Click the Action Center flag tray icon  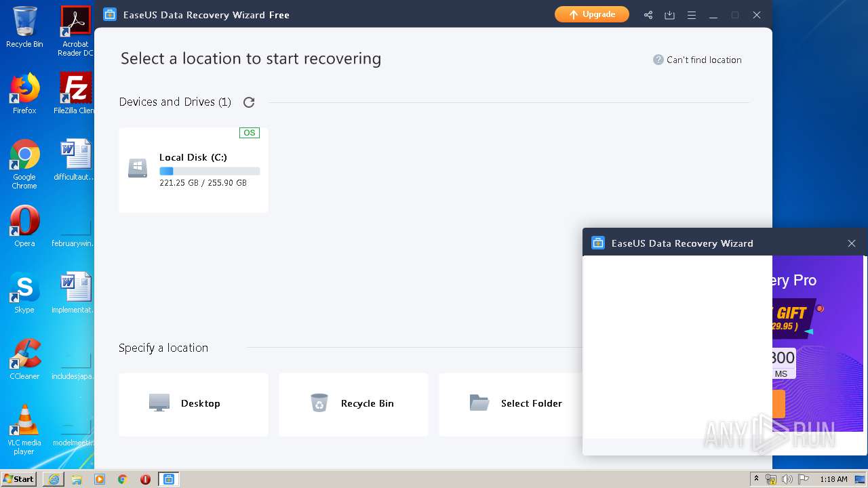(x=804, y=479)
